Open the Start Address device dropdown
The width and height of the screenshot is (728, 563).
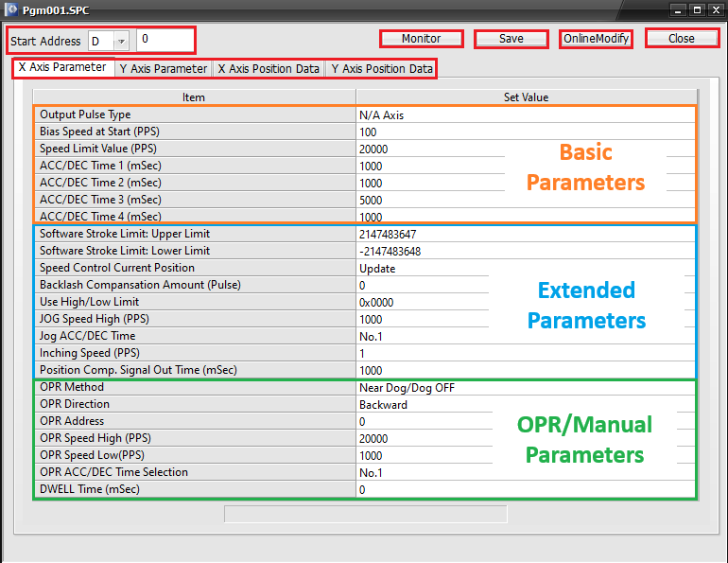121,41
